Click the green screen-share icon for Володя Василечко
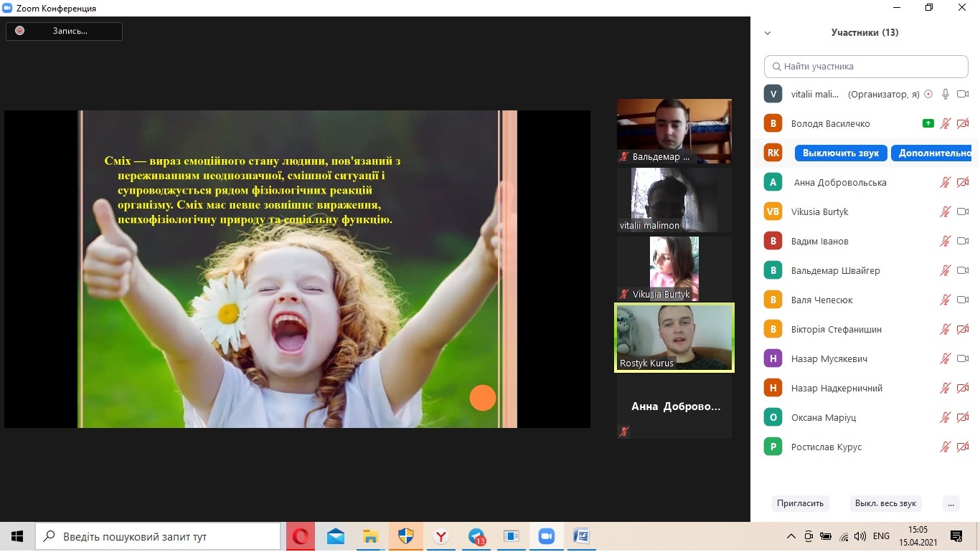 pyautogui.click(x=928, y=123)
